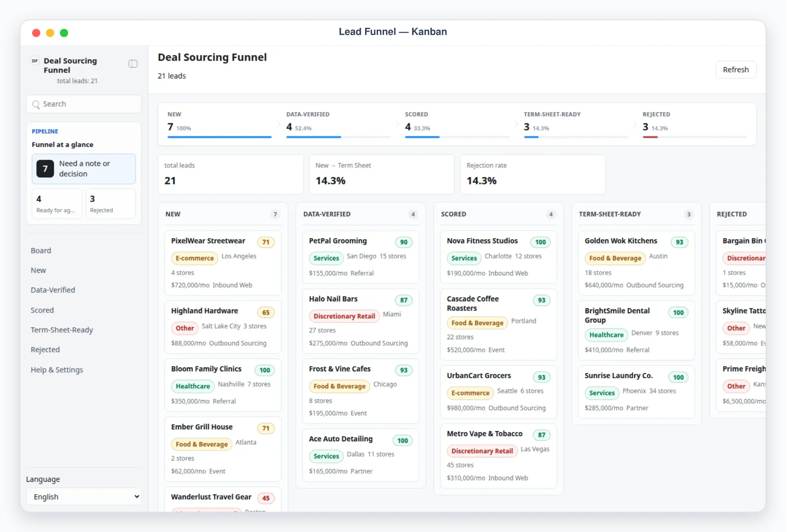Click score badge 45 on Wanderlust Travel Gear

coord(266,498)
